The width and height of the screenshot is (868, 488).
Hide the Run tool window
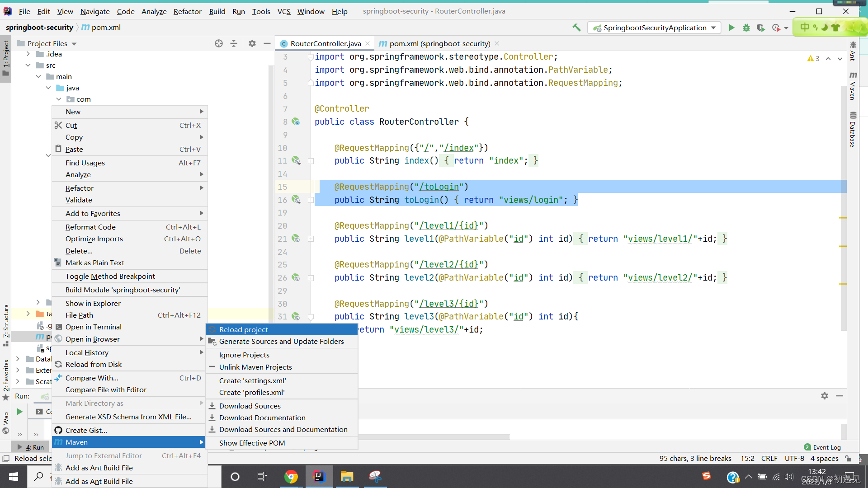click(840, 396)
